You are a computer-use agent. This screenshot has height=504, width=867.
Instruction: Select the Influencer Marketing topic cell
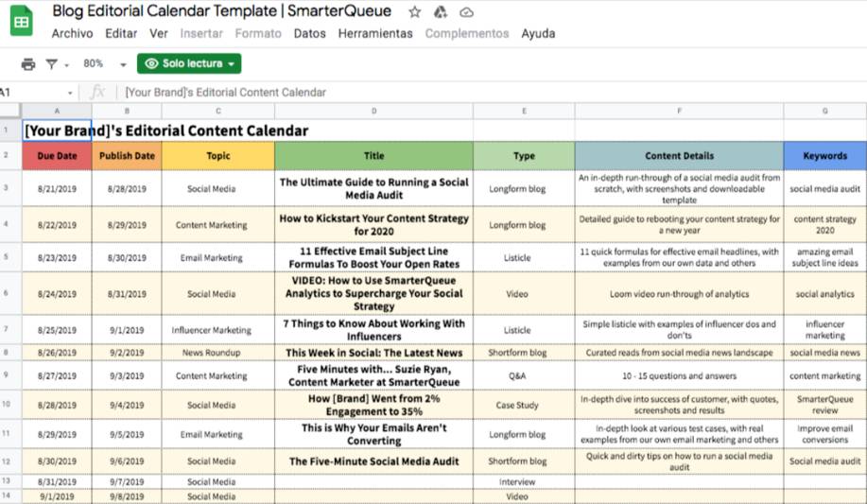217,330
